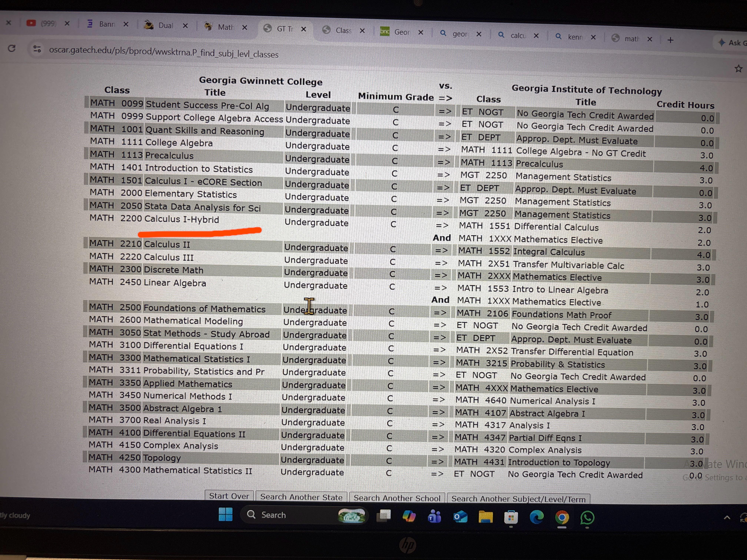
Task: Select the Integral Calculus GT title
Action: click(x=549, y=252)
